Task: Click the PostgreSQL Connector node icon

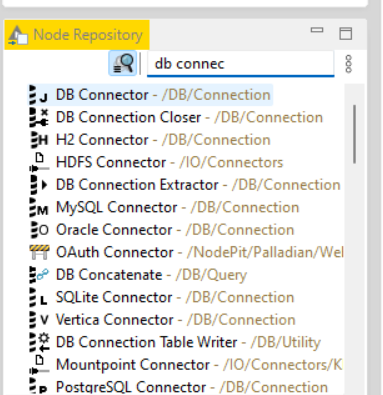Action: (x=39, y=387)
